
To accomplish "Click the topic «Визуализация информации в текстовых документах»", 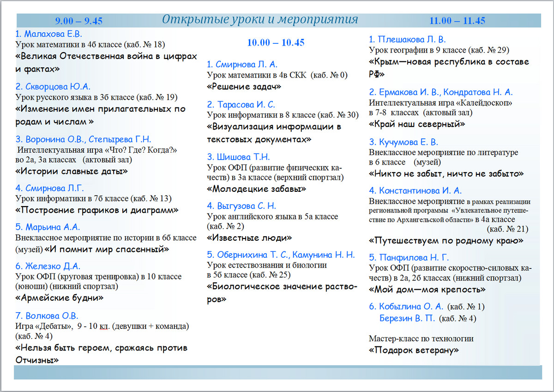I will point(274,133).
